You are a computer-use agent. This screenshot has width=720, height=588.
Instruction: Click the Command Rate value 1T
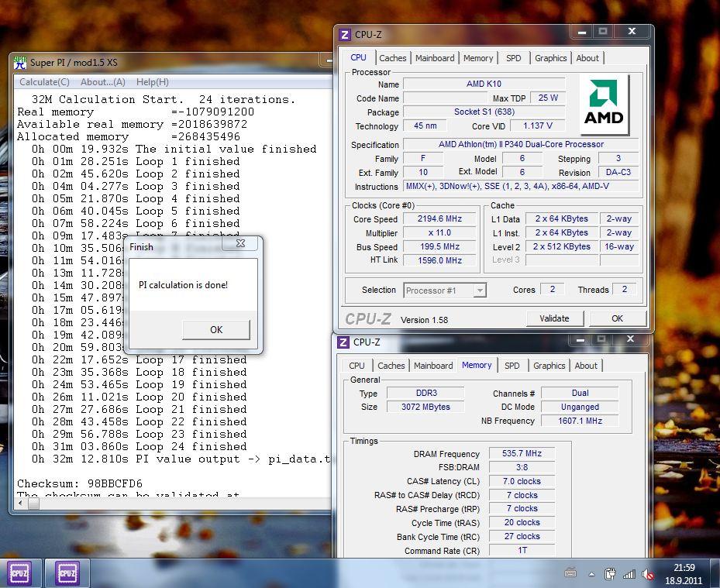pos(522,550)
